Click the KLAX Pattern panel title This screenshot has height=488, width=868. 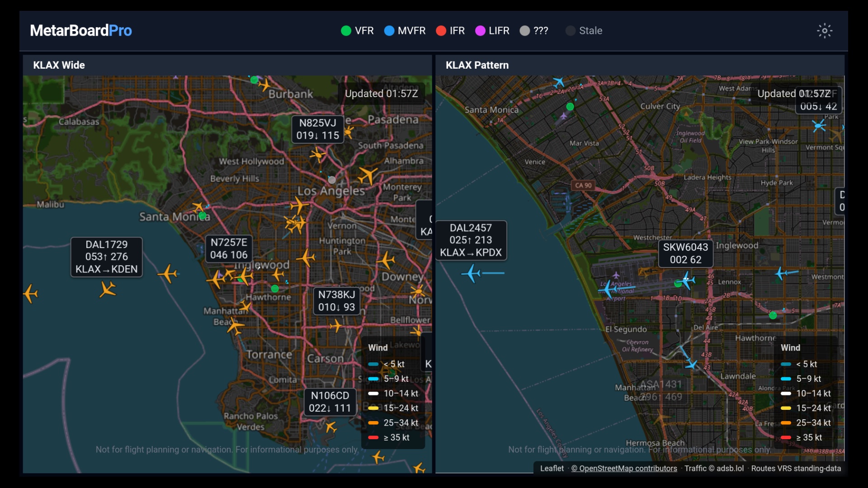click(477, 65)
